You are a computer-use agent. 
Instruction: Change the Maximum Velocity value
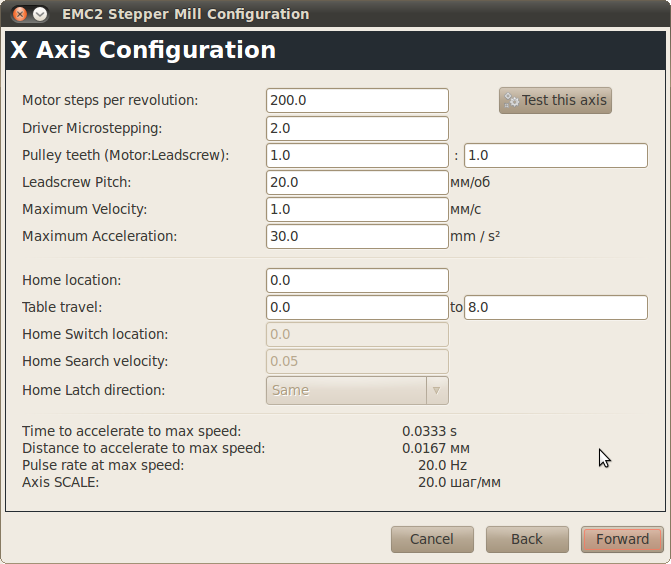click(357, 209)
